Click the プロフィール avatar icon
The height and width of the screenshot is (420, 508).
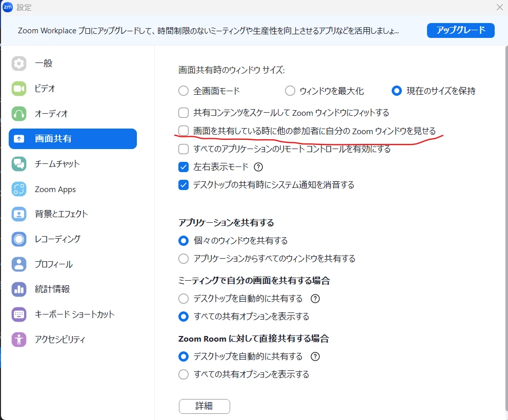pyautogui.click(x=19, y=264)
